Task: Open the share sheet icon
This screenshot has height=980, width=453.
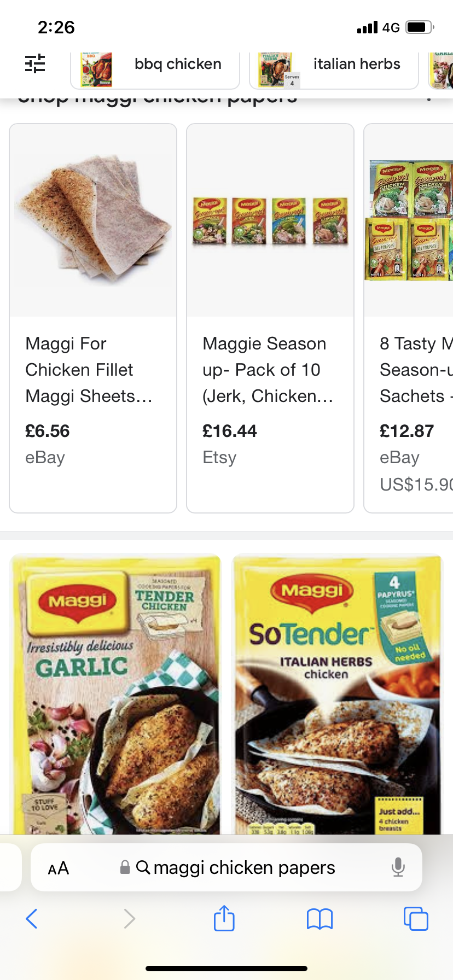Action: tap(224, 918)
